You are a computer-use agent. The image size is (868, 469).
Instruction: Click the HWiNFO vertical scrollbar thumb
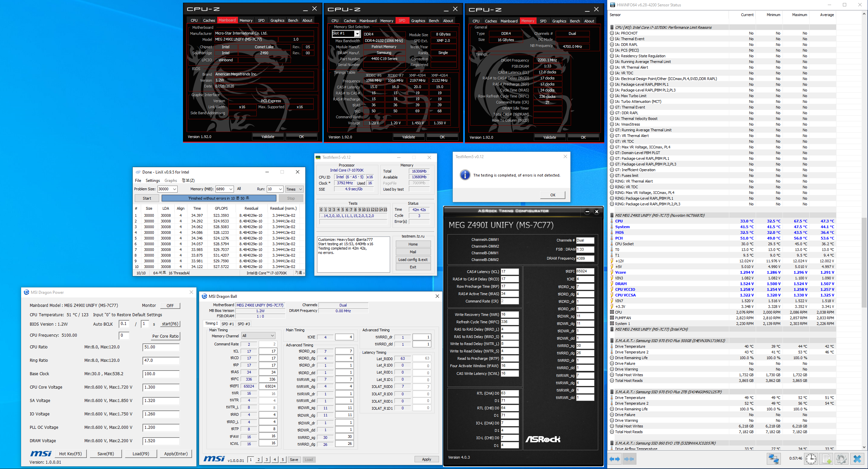pos(864,263)
